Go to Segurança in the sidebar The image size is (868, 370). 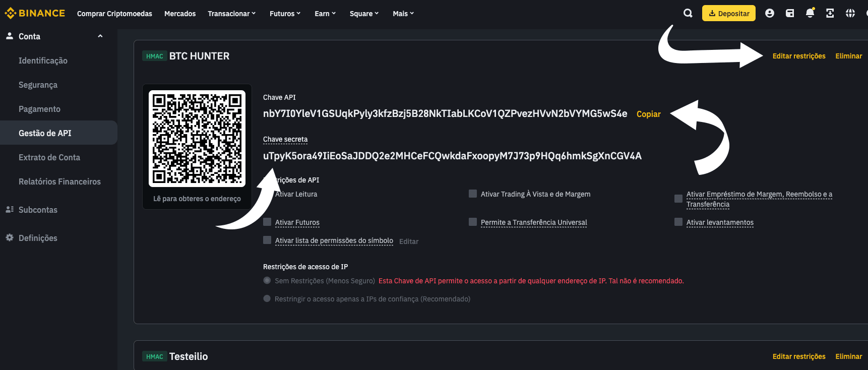(x=38, y=85)
